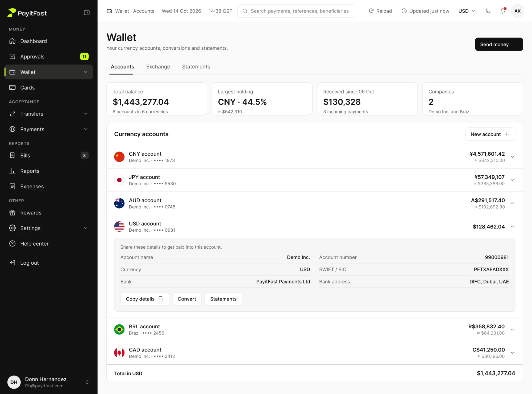Click the Copy details button
Screen dimensions: 532x394
click(145, 299)
